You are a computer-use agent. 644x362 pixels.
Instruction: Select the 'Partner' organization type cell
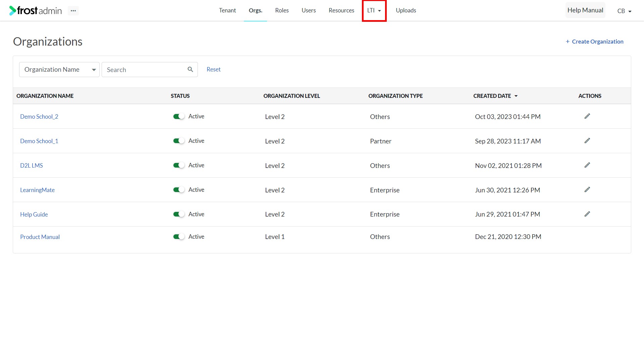point(381,141)
